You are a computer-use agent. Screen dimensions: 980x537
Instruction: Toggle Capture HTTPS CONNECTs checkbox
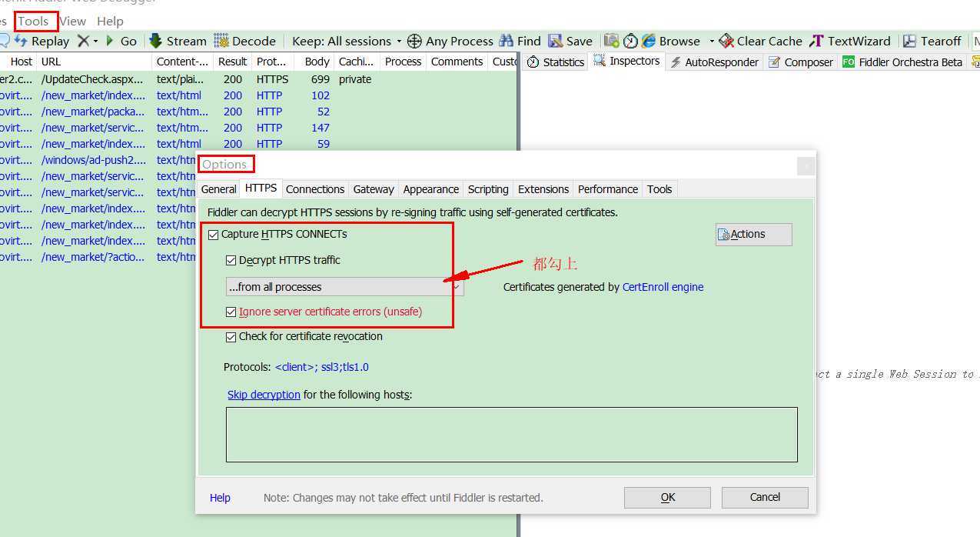213,234
